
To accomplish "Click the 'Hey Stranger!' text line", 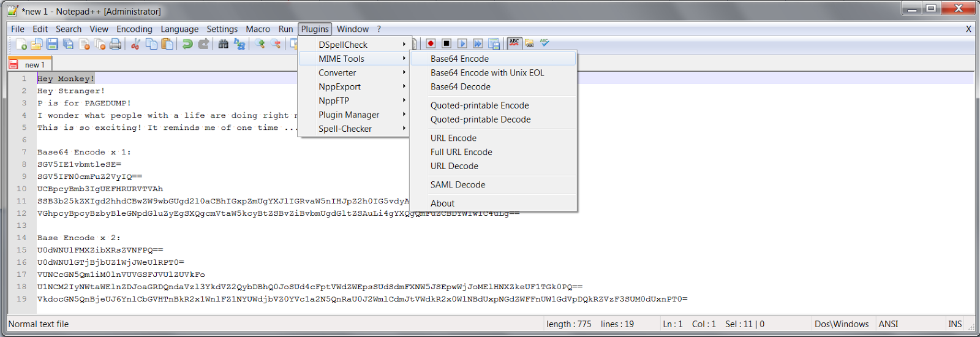I will [71, 91].
